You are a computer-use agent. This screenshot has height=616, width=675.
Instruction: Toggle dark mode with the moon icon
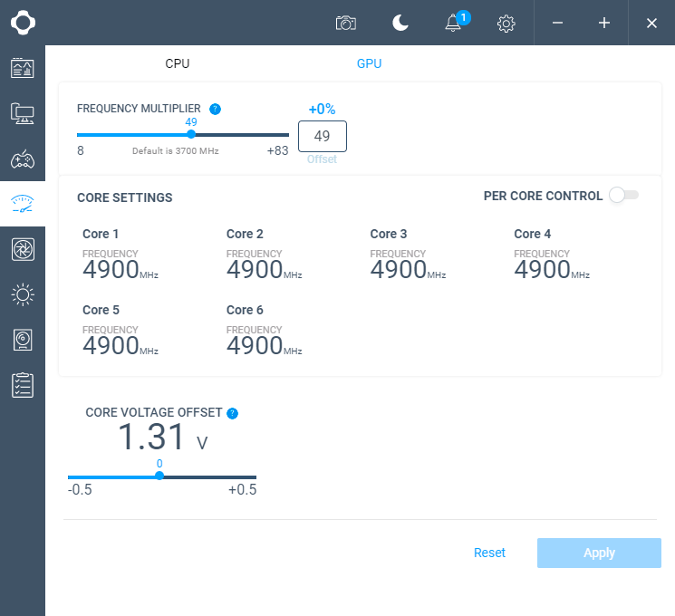click(400, 23)
